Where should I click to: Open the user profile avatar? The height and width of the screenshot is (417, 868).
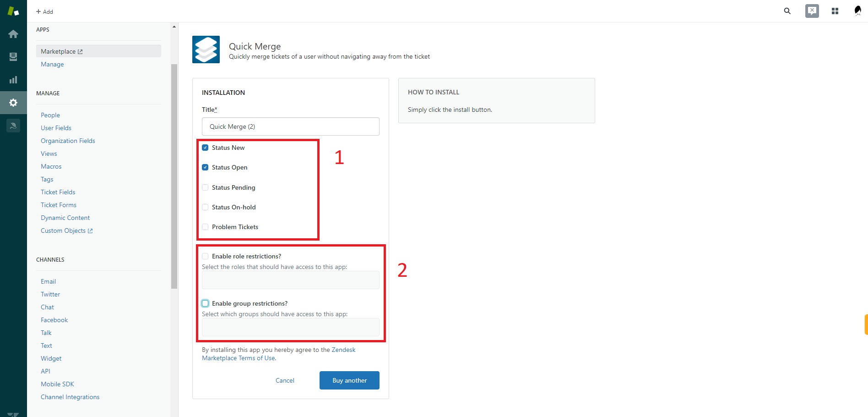(857, 11)
